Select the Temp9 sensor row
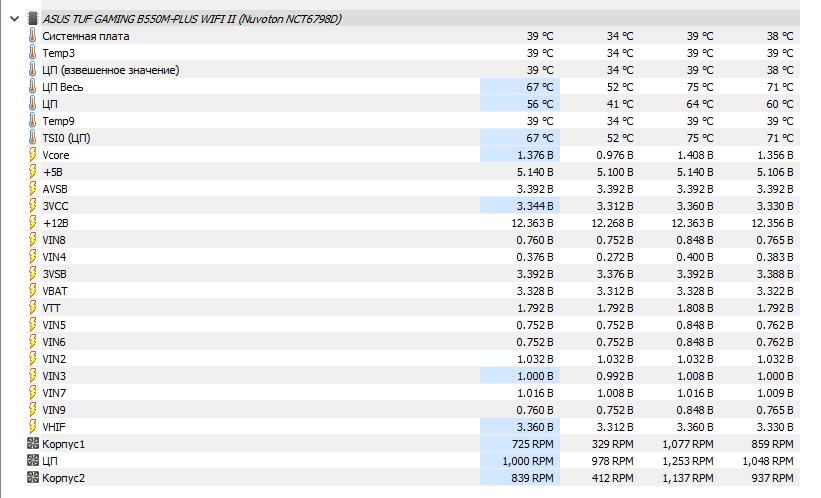Viewport: 821px width, 498px height. pyautogui.click(x=58, y=121)
